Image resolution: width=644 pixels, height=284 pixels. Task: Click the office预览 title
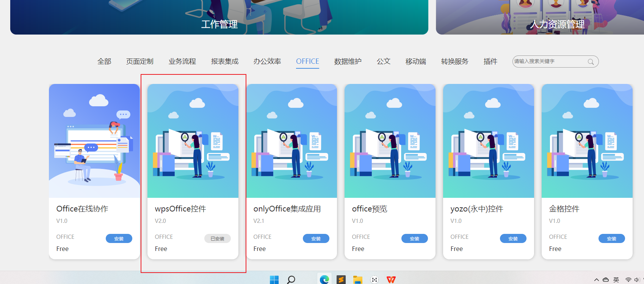(x=370, y=209)
